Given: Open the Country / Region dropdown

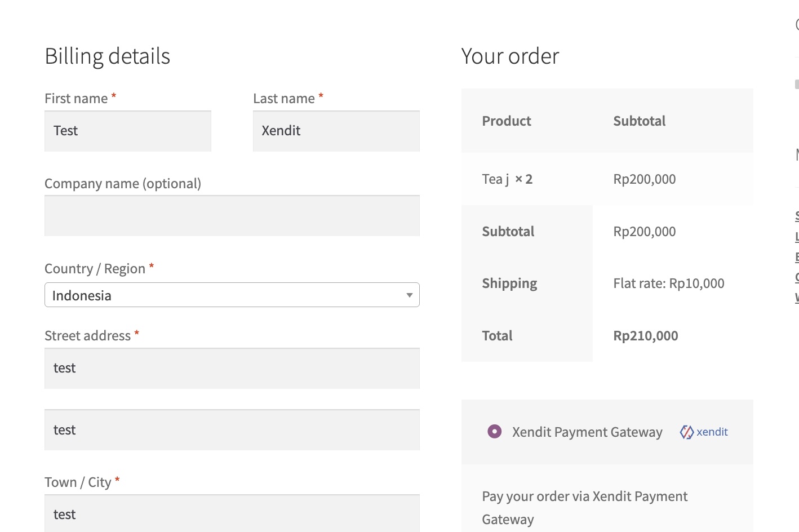Looking at the screenshot, I should [231, 295].
